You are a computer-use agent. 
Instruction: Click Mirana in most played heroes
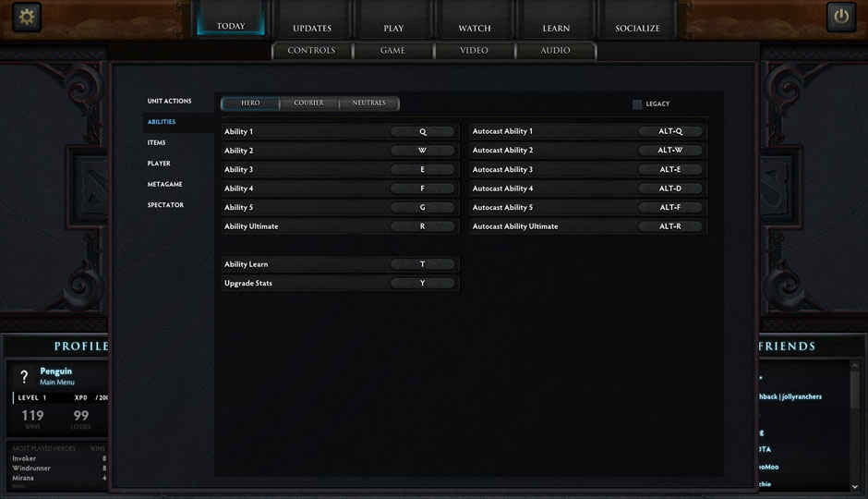pyautogui.click(x=23, y=478)
